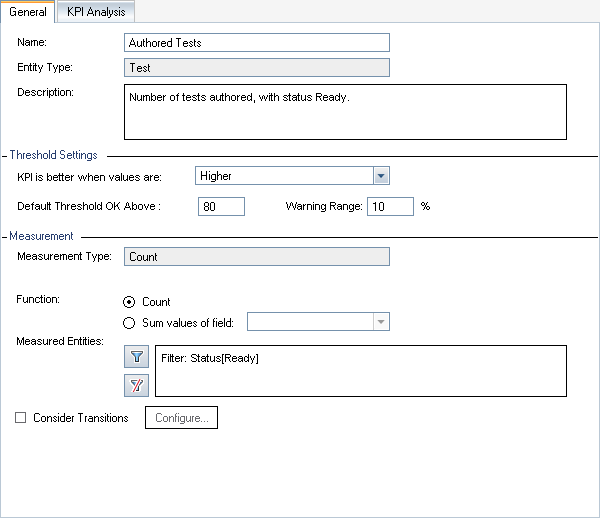Select the Count function radio button
This screenshot has width=600, height=518.
pyautogui.click(x=128, y=302)
